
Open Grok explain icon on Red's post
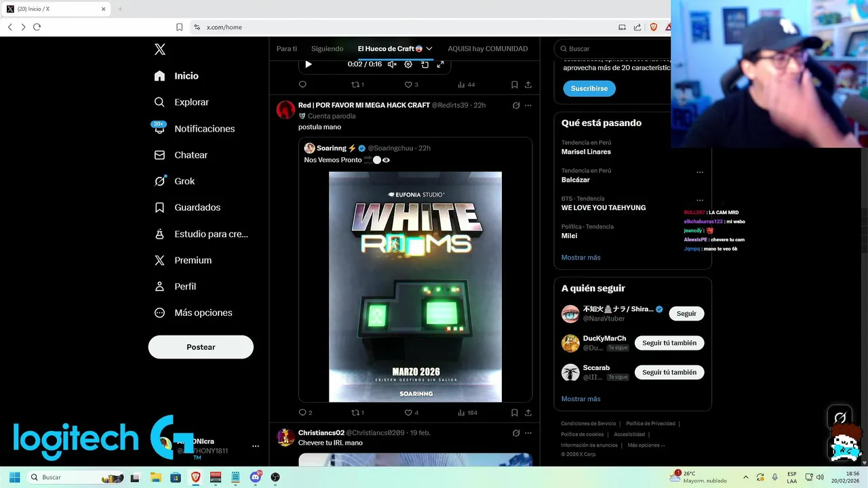tap(516, 106)
